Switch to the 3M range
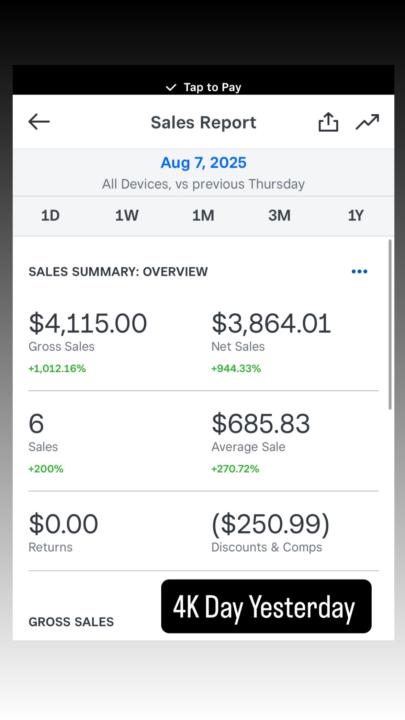Screen dimensions: 405x720 tap(279, 215)
